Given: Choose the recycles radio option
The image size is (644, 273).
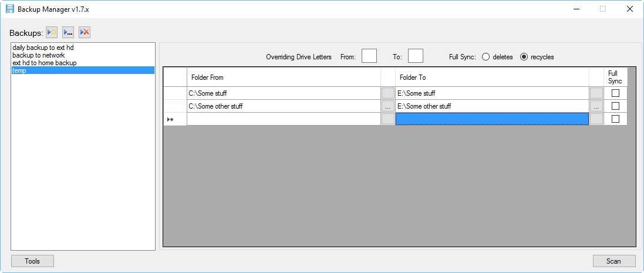Looking at the screenshot, I should pyautogui.click(x=524, y=57).
